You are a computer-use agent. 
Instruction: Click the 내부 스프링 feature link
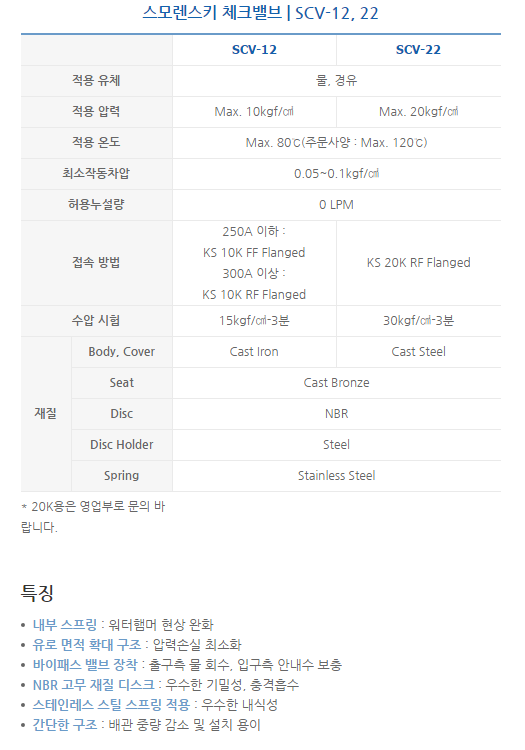(x=65, y=624)
